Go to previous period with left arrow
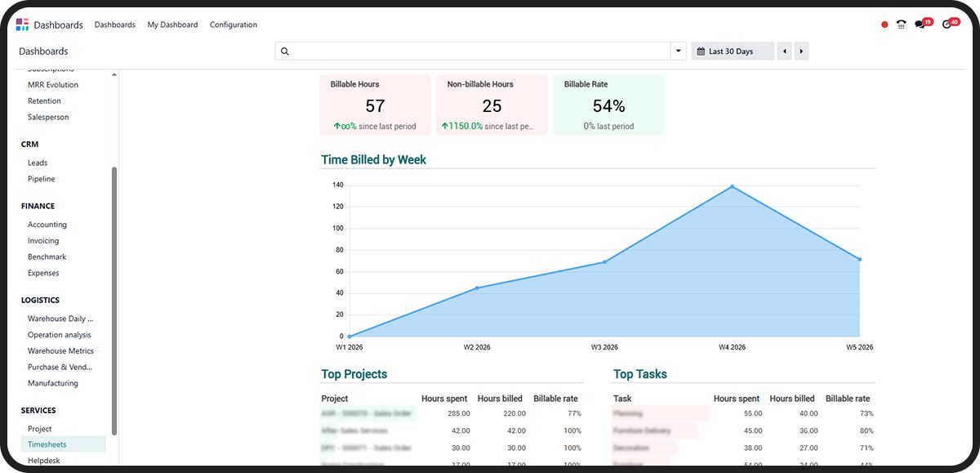Viewport: 980px width, 473px height. point(785,51)
